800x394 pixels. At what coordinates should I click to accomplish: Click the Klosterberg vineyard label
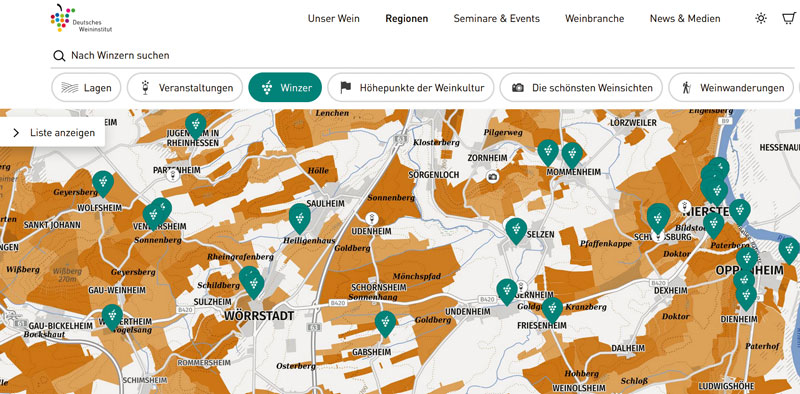point(436,142)
